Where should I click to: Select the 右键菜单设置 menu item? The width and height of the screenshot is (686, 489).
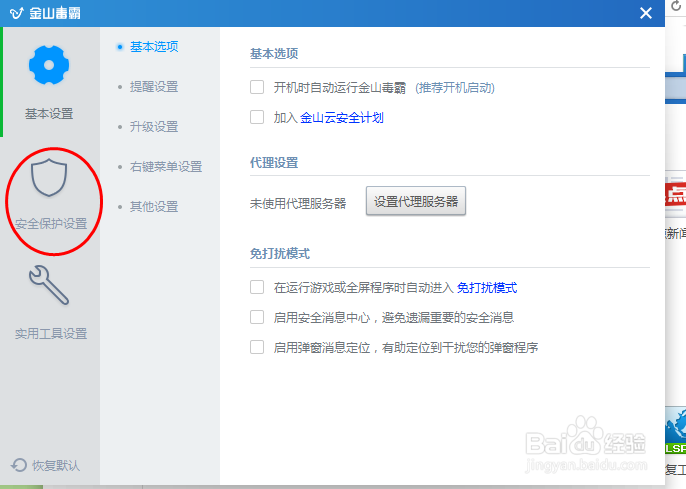(166, 166)
